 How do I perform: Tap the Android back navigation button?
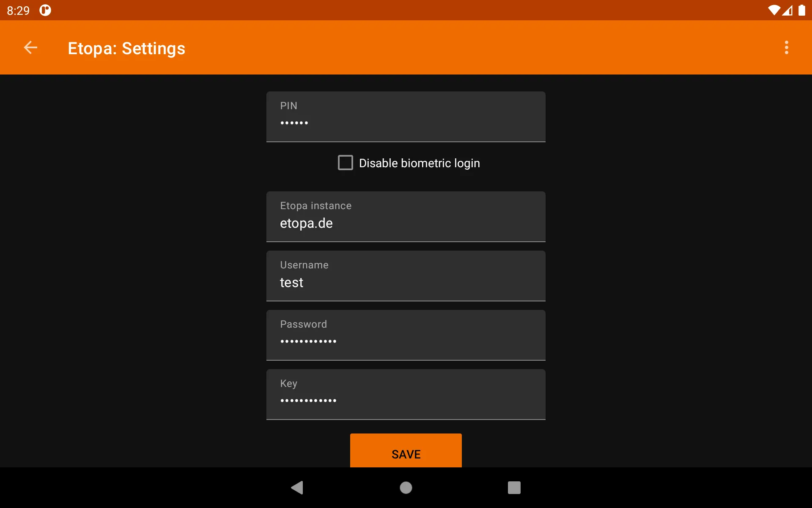297,488
